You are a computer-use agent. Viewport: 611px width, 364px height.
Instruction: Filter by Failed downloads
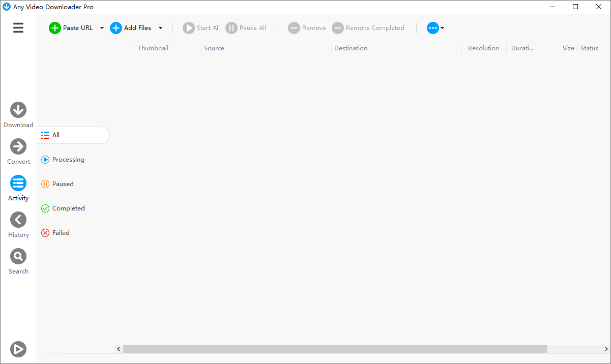click(55, 232)
